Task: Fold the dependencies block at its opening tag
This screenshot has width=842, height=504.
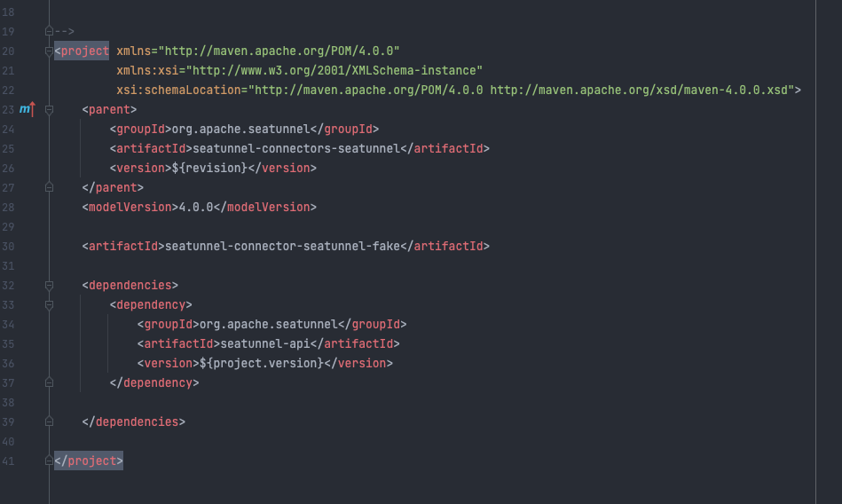Action: click(49, 285)
